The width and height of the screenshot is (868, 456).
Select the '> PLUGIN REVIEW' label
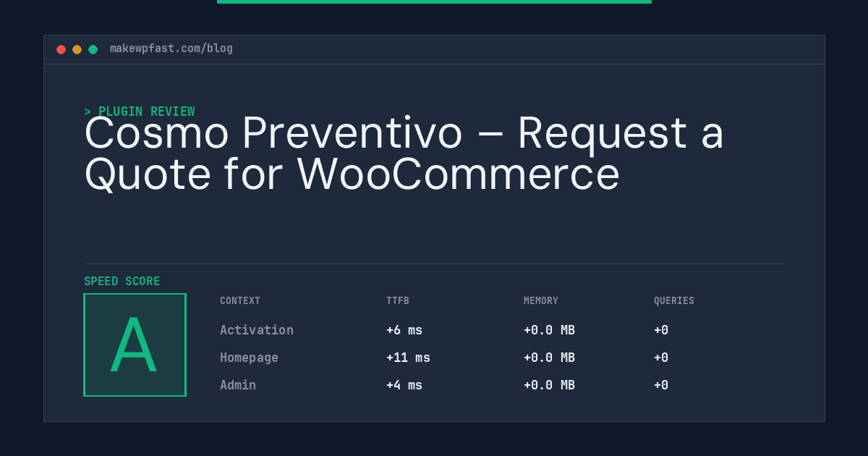[x=140, y=111]
